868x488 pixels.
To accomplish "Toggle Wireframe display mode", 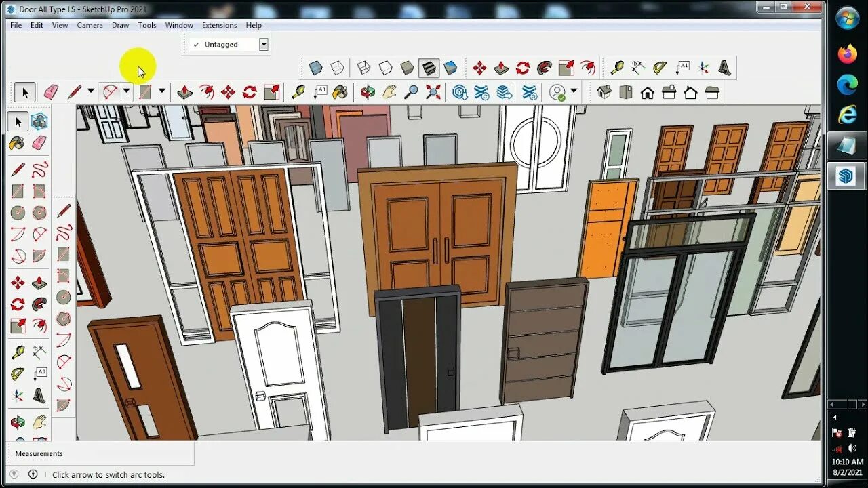I will coord(363,67).
